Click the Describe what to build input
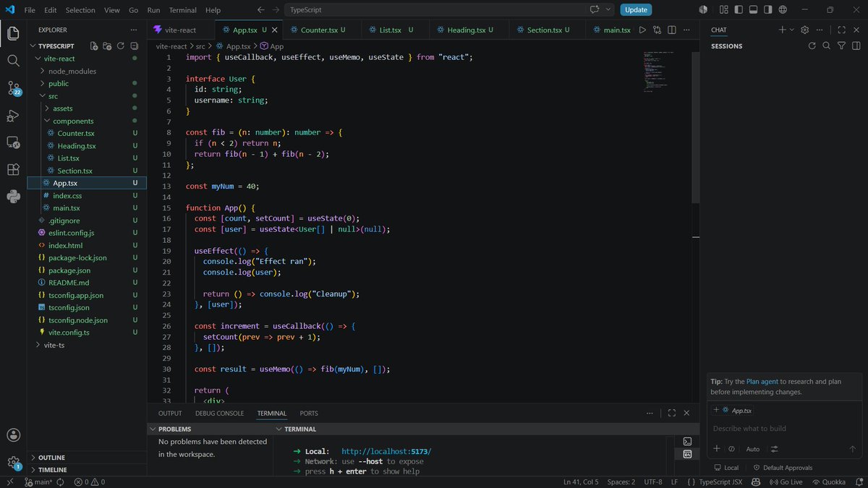Image resolution: width=868 pixels, height=488 pixels. (x=784, y=428)
